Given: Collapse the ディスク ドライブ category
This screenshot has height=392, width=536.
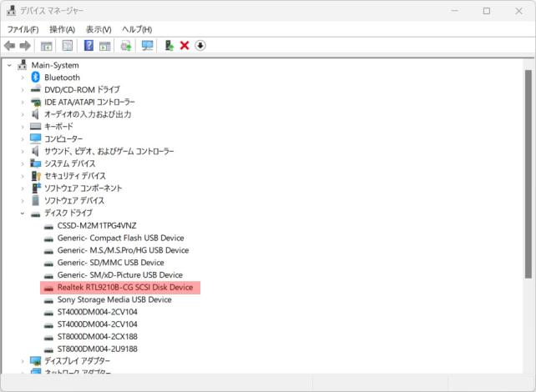Looking at the screenshot, I should coord(23,213).
